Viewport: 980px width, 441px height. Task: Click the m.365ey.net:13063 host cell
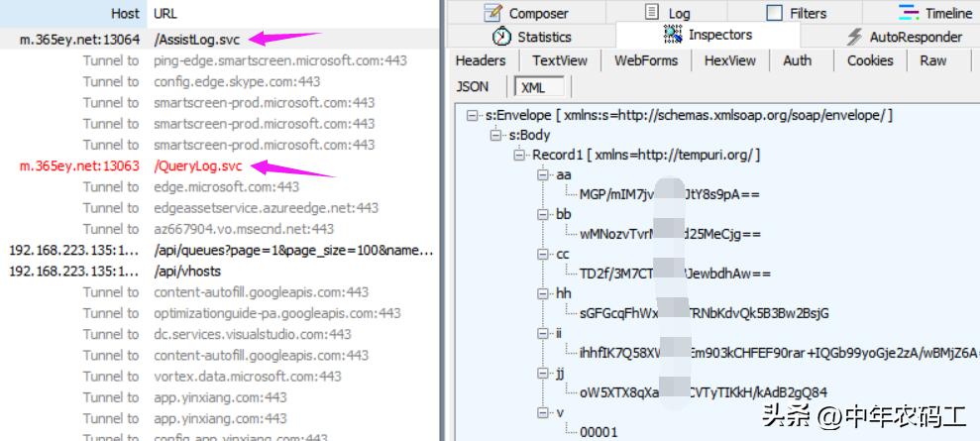pyautogui.click(x=78, y=166)
